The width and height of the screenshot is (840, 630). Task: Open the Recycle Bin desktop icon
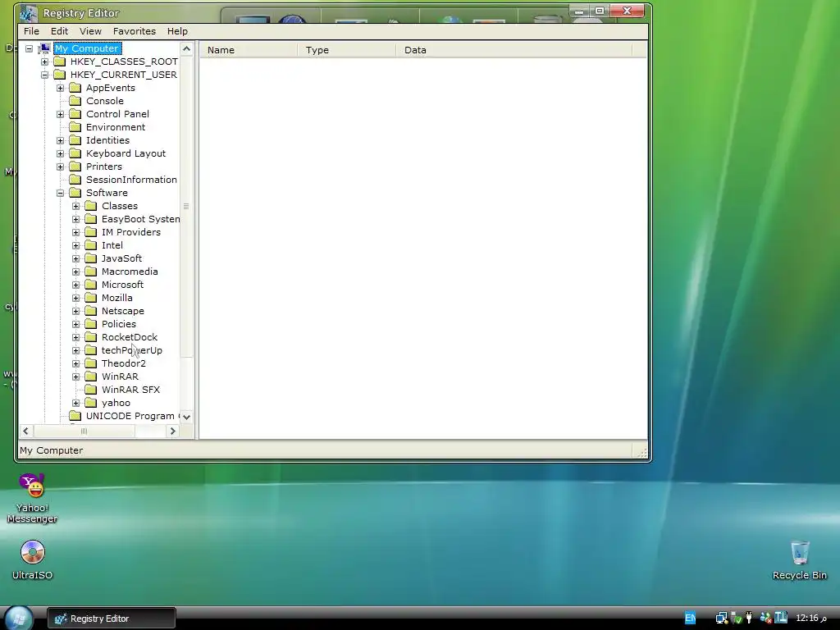coord(799,560)
